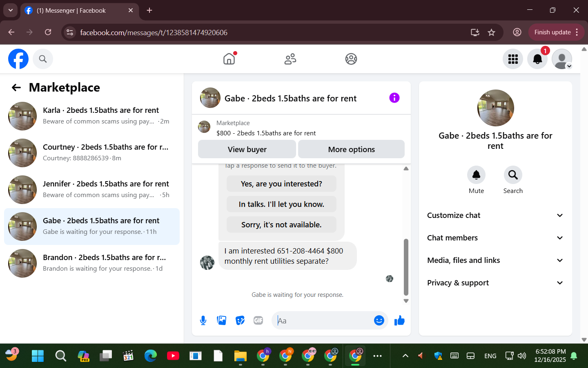Click the back arrow beside Marketplace

[x=16, y=88]
